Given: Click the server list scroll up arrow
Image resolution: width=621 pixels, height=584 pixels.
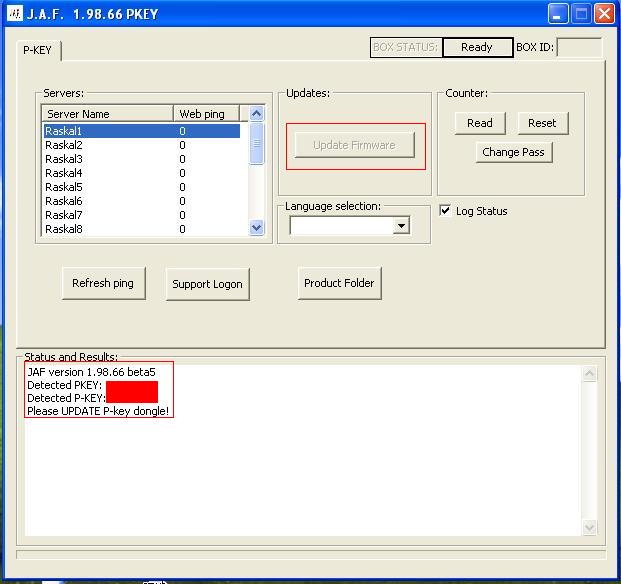Looking at the screenshot, I should coord(257,114).
